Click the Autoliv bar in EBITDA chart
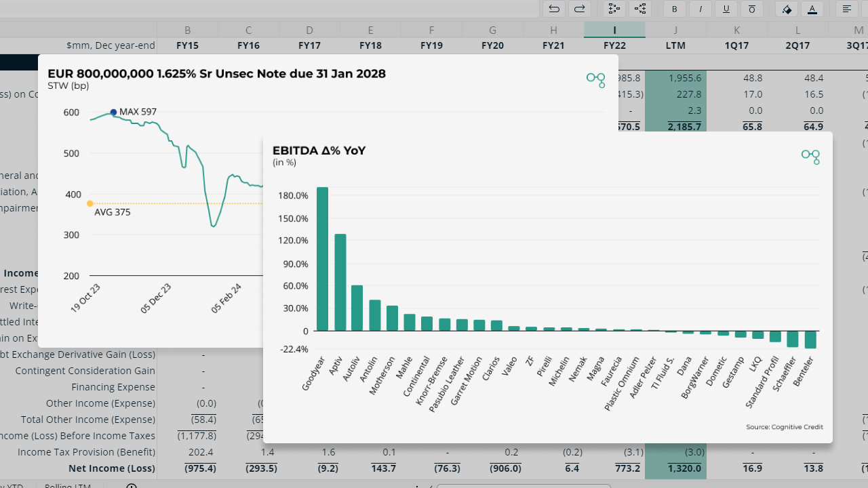 click(x=357, y=308)
